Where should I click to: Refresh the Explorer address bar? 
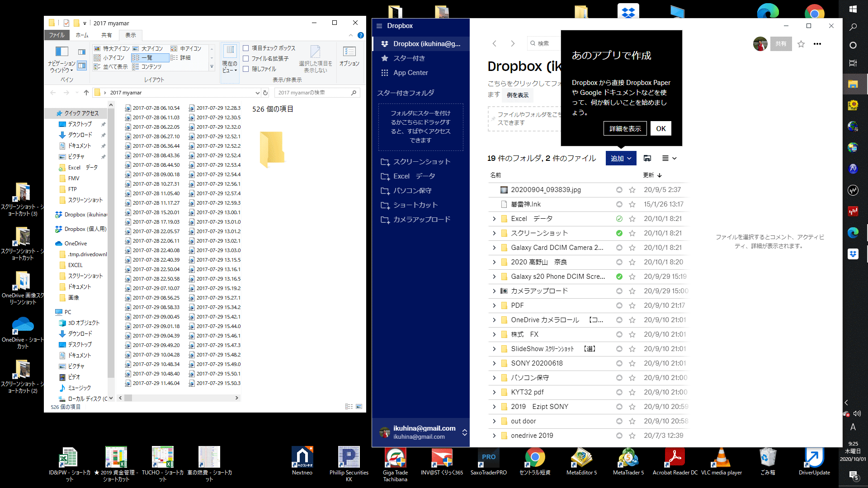click(265, 93)
